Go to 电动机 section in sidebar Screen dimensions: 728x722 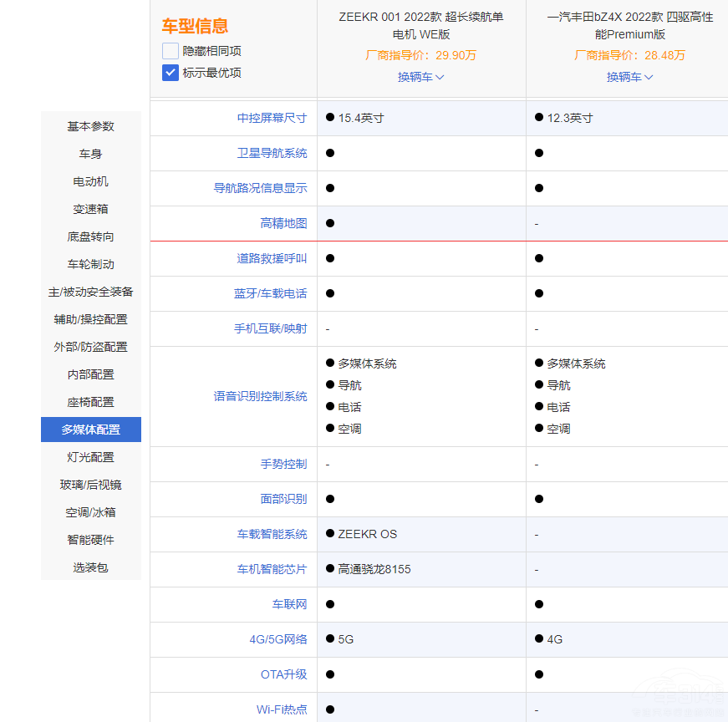tap(91, 181)
